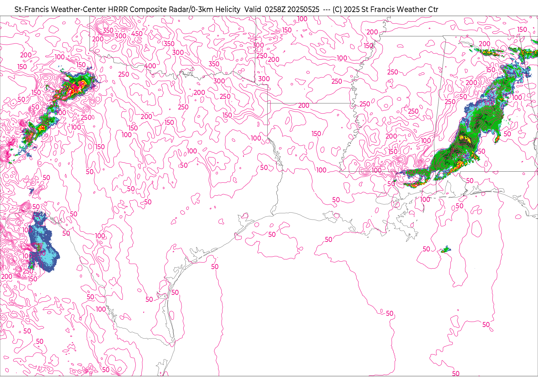Click the (C) 2025 St Francis Weather Ctr copyright

[x=385, y=10]
